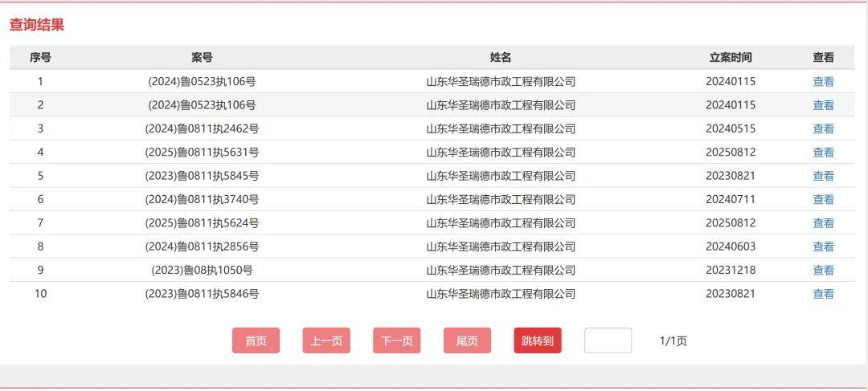
Task: View details of case 鲁0811执5845号
Action: (823, 176)
